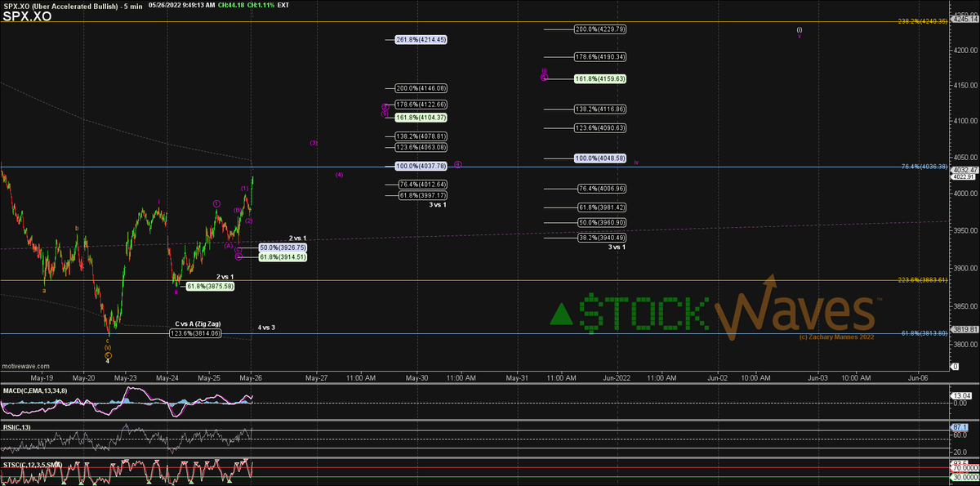Select the green triangle in StockWaves logo
The height and width of the screenshot is (486, 980).
click(561, 313)
